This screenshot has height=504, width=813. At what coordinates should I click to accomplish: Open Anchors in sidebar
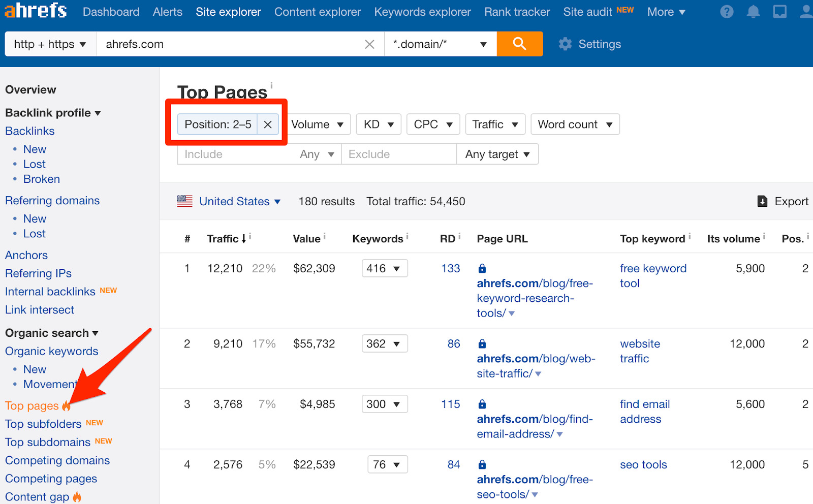tap(26, 256)
